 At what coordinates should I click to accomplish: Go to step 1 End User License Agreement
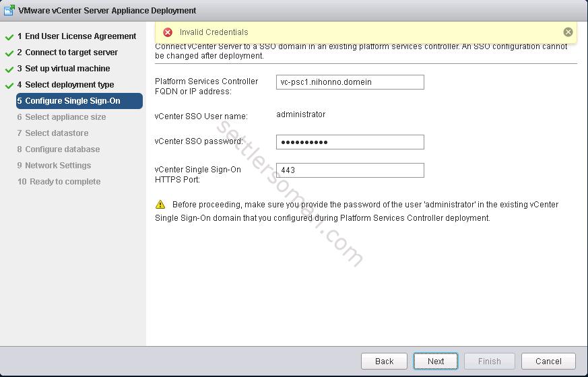click(77, 36)
